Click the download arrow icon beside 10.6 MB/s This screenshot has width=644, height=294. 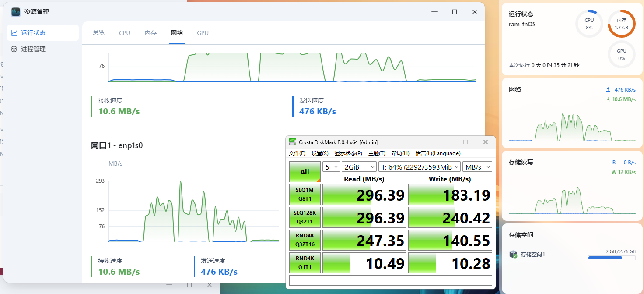[608, 99]
